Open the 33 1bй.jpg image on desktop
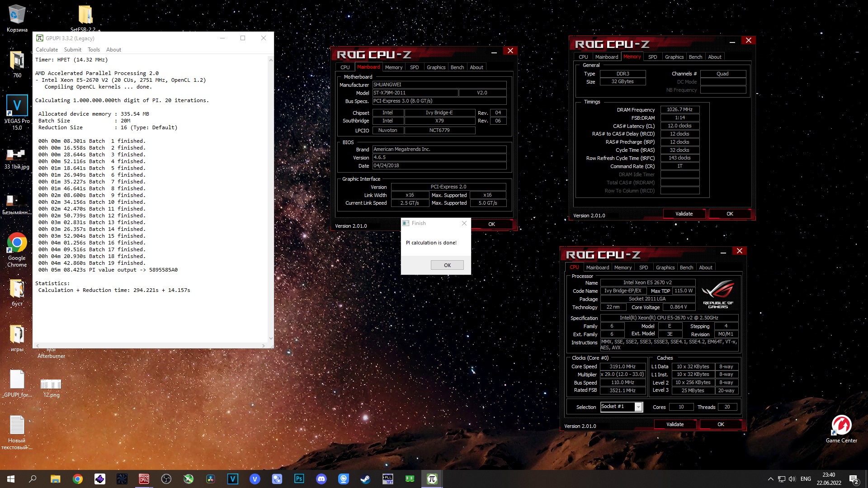868x488 pixels. pos(17,159)
